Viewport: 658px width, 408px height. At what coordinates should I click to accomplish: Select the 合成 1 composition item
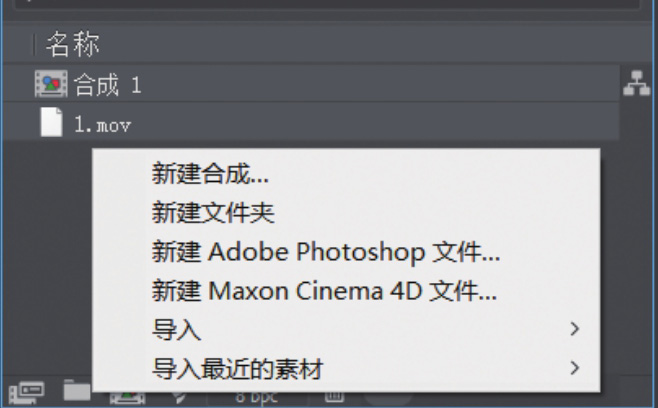pos(311,84)
